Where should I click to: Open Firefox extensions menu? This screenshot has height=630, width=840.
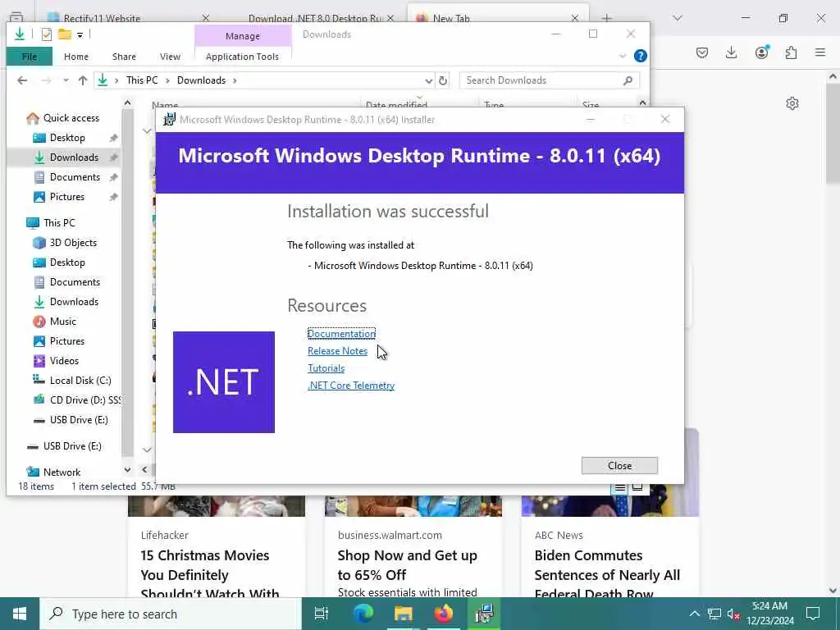pos(791,52)
